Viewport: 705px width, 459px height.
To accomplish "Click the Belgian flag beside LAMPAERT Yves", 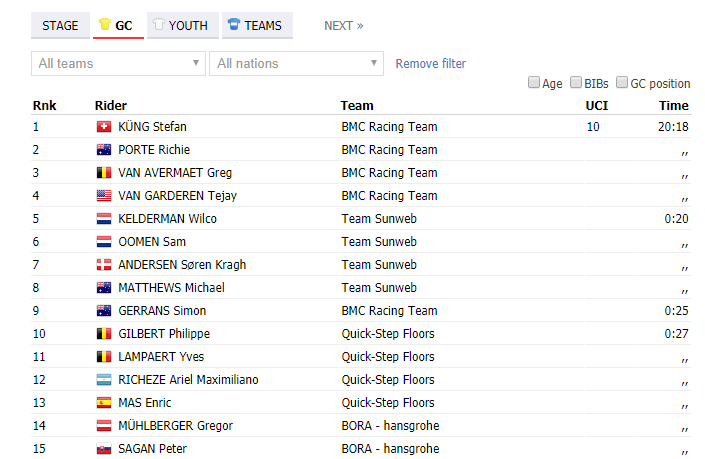I will (104, 357).
